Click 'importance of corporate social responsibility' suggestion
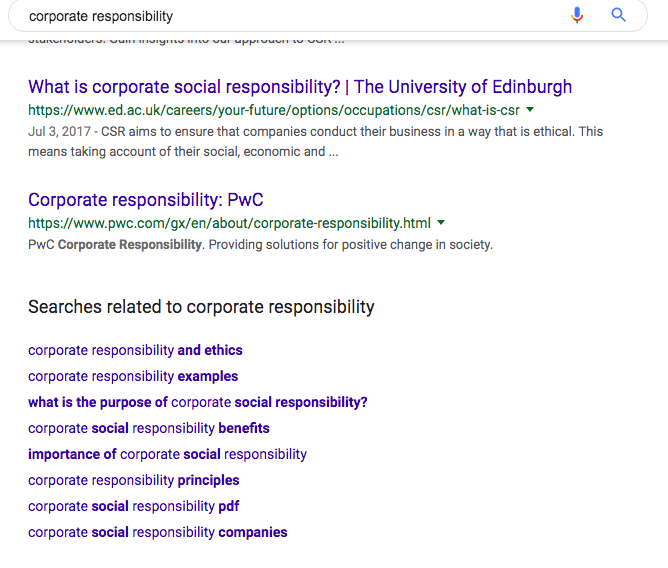The image size is (668, 568). coord(167,454)
